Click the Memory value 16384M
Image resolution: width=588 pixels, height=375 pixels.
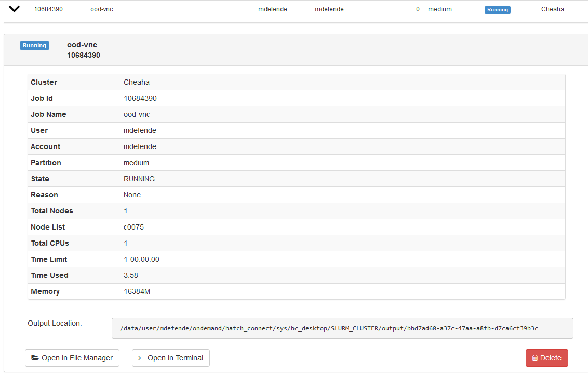tap(137, 291)
